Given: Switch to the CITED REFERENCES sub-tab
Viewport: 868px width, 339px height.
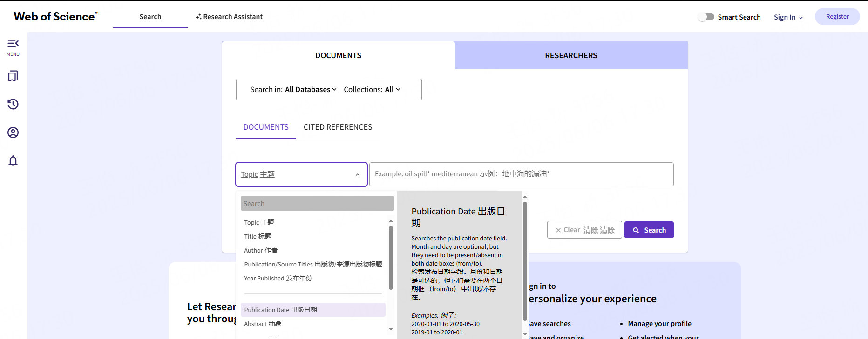Looking at the screenshot, I should click(338, 127).
